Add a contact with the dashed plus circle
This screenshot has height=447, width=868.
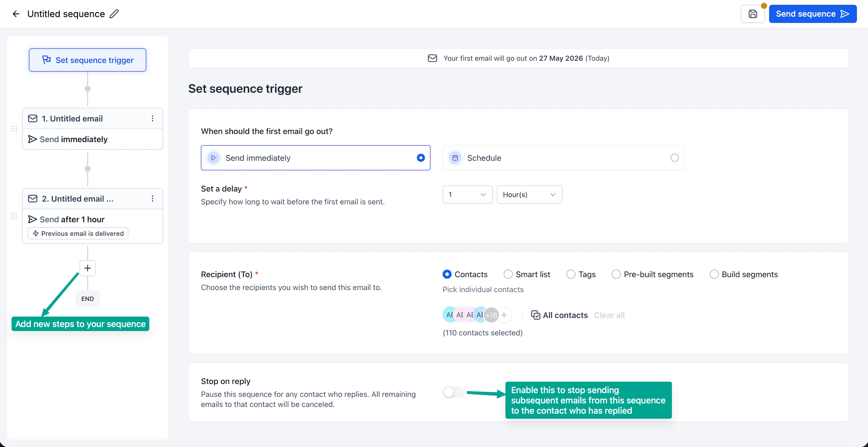tap(504, 315)
